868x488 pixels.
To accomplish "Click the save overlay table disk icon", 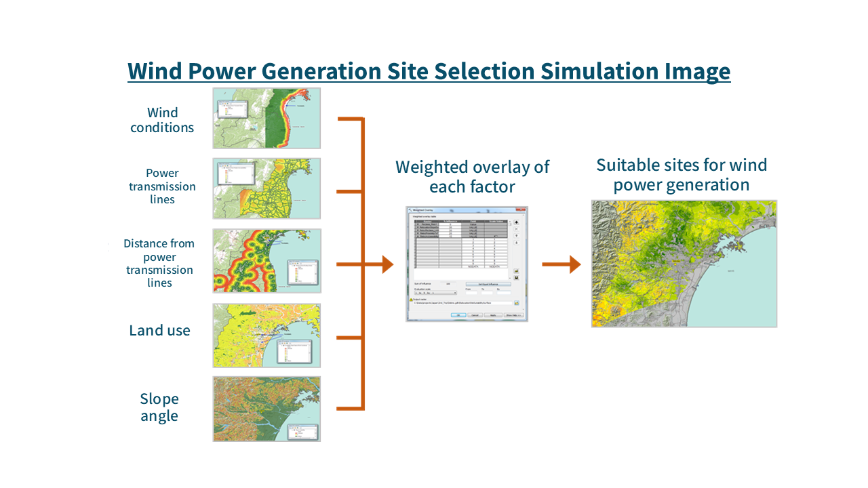I will point(516,278).
